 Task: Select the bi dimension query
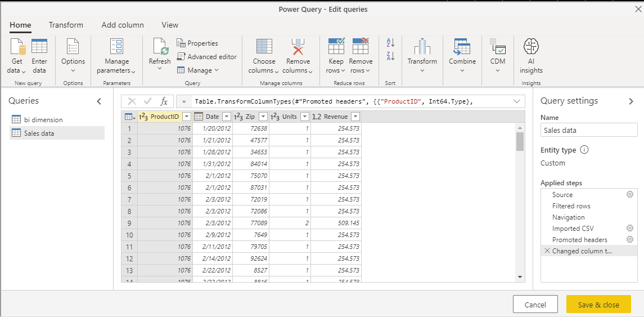tap(57, 119)
